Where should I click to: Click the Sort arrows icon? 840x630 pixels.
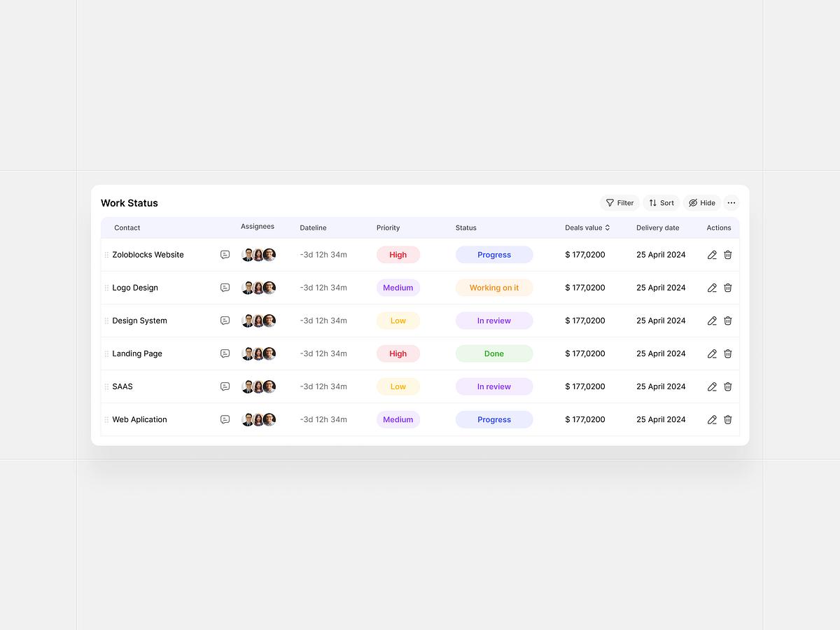(x=651, y=202)
